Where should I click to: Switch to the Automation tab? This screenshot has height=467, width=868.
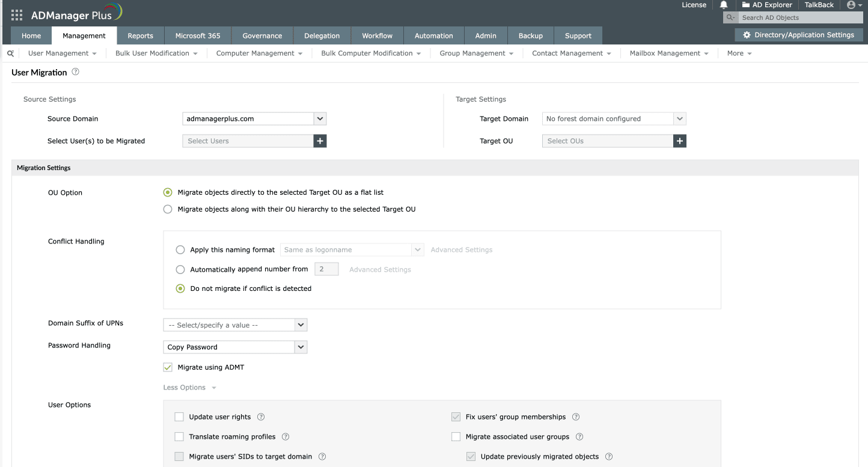(434, 35)
